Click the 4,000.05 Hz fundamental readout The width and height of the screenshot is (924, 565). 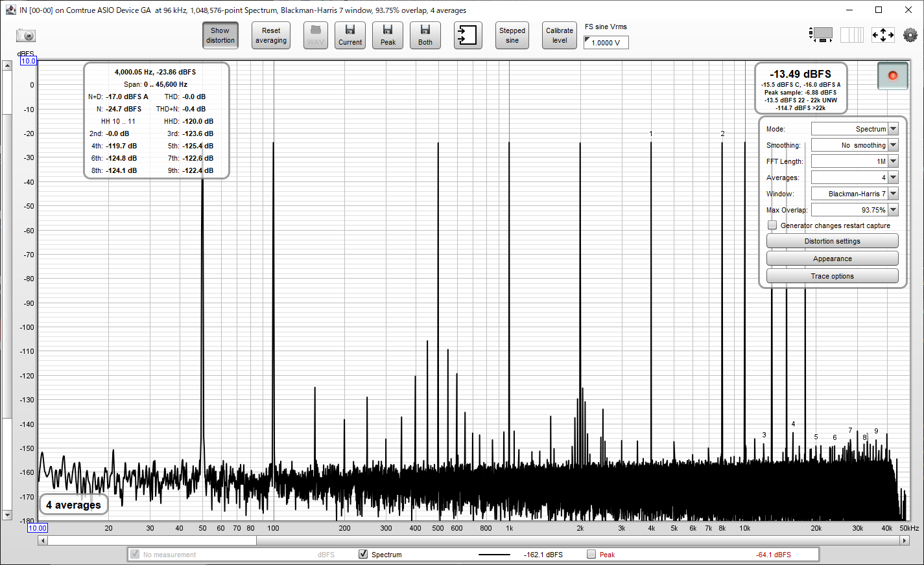pos(155,72)
